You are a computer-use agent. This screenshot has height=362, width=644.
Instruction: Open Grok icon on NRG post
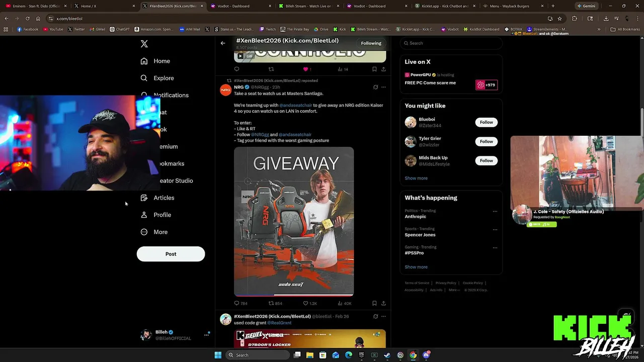[375, 87]
